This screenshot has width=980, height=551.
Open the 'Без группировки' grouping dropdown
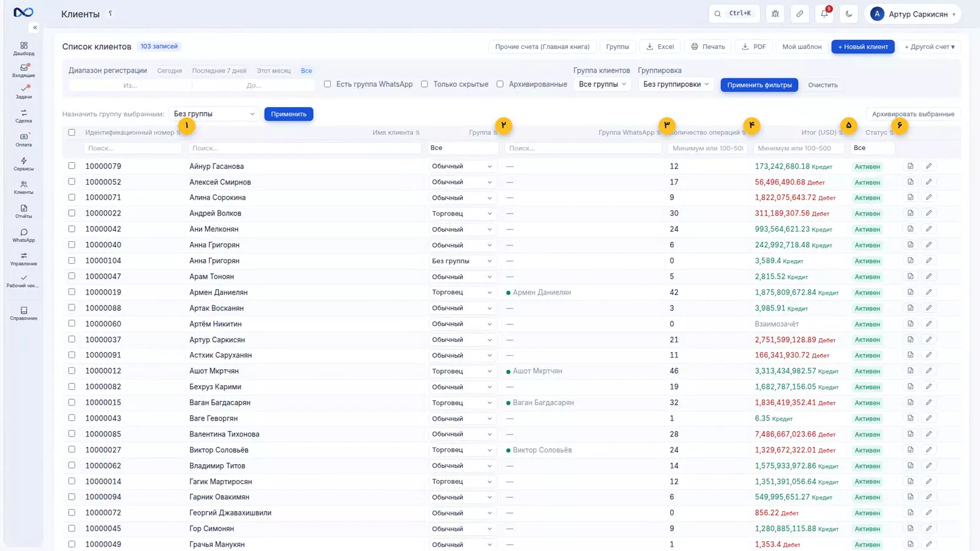click(x=676, y=84)
